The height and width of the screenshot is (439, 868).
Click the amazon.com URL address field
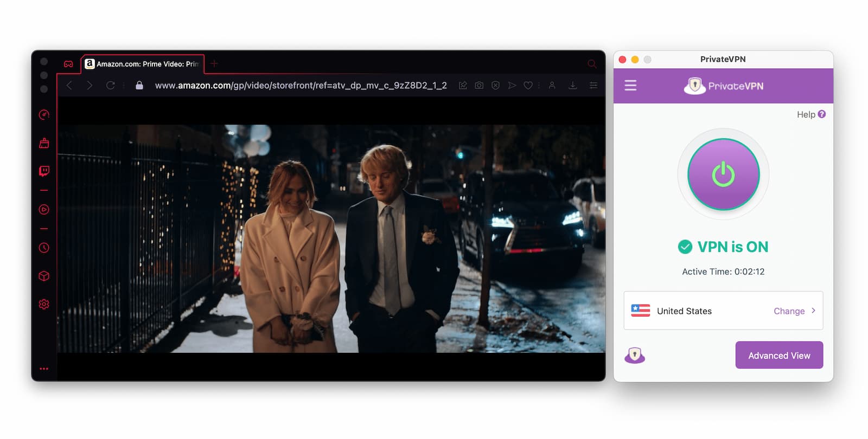point(301,86)
